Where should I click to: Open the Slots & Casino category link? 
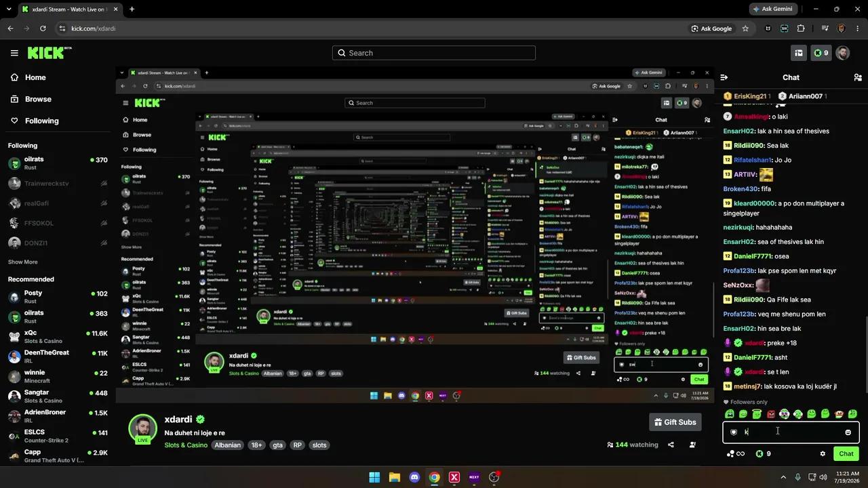pos(186,445)
